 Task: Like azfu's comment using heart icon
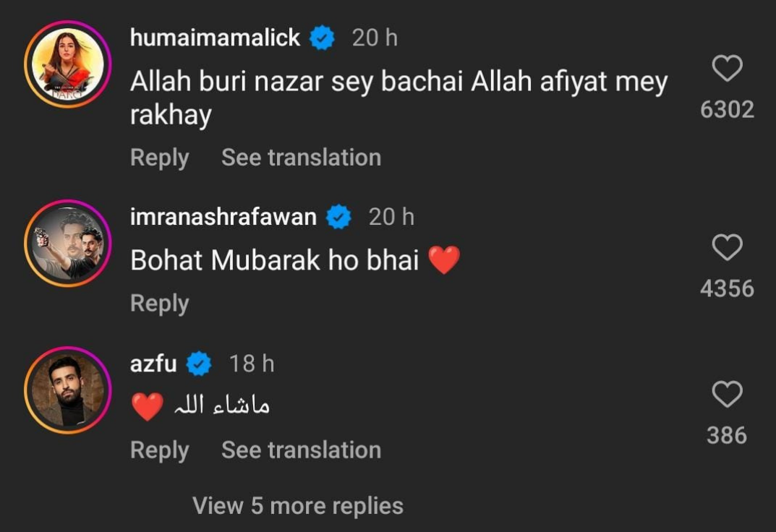[727, 395]
